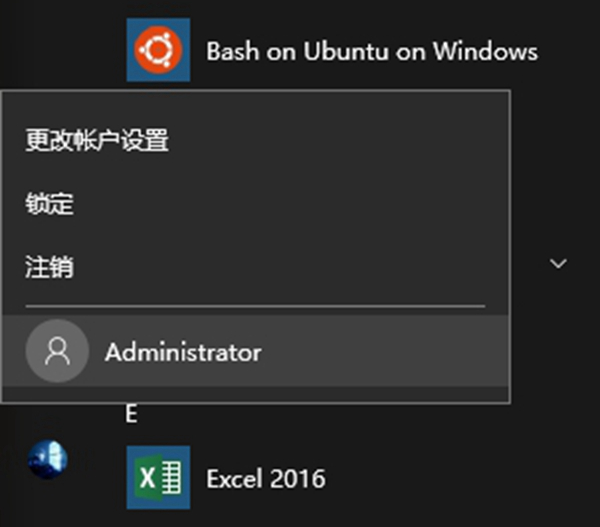Collapse the list using the chevron
This screenshot has width=600, height=527.
click(x=558, y=264)
